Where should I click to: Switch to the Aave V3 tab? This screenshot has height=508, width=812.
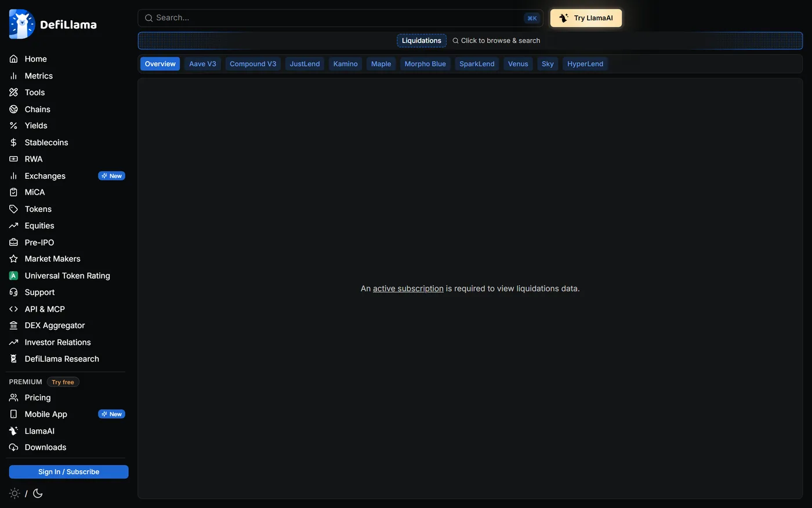tap(202, 64)
